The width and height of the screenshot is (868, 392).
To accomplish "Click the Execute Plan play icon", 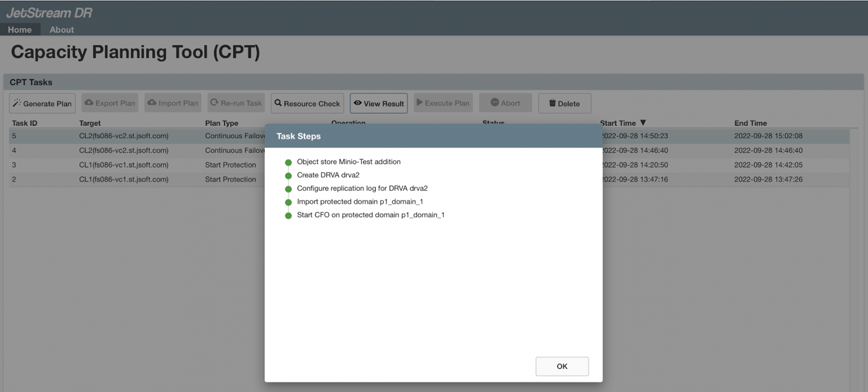I will pos(419,103).
